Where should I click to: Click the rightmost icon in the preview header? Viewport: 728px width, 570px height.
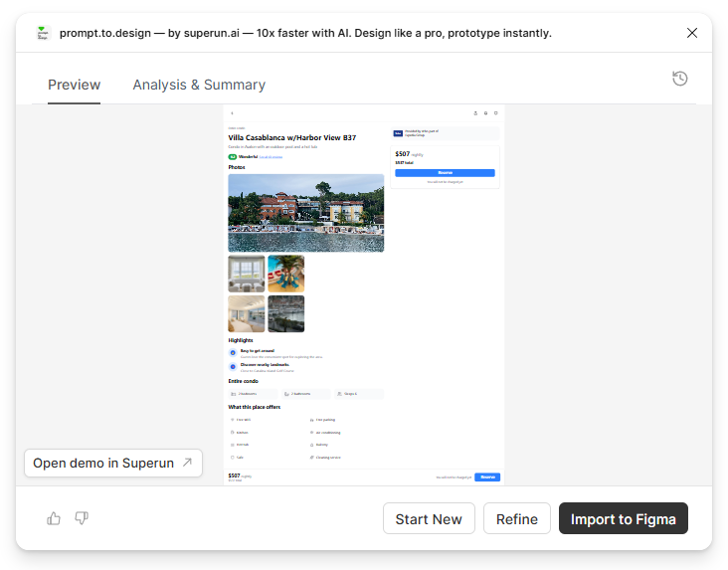point(496,113)
